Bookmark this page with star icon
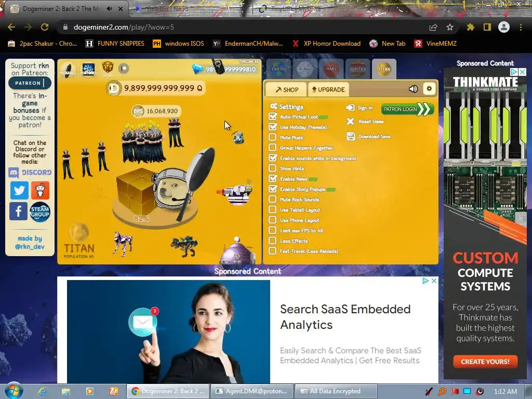This screenshot has height=399, width=532. click(450, 27)
